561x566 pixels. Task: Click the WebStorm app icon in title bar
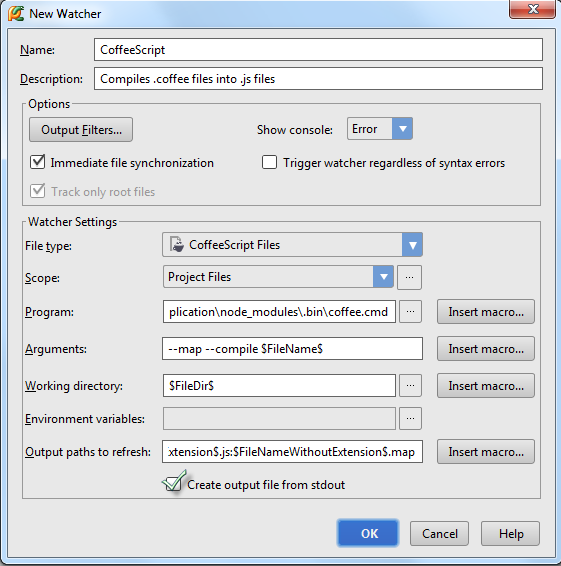click(x=16, y=14)
